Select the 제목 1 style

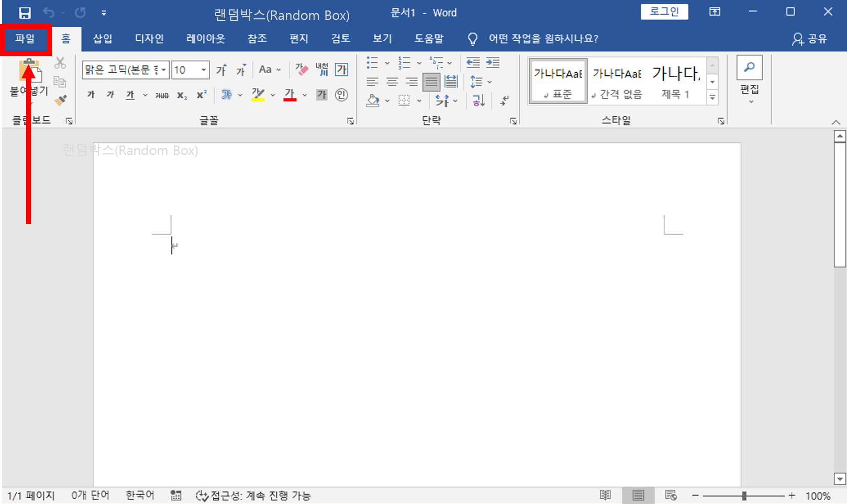click(x=676, y=81)
